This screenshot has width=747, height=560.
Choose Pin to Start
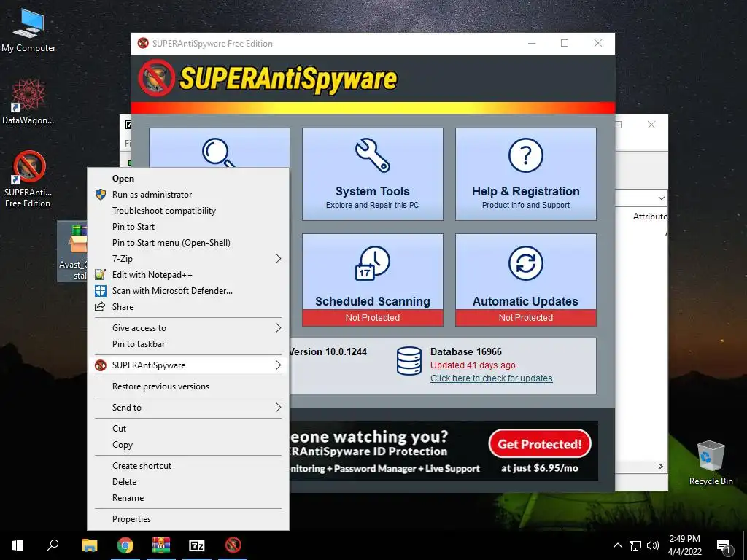pyautogui.click(x=187, y=227)
